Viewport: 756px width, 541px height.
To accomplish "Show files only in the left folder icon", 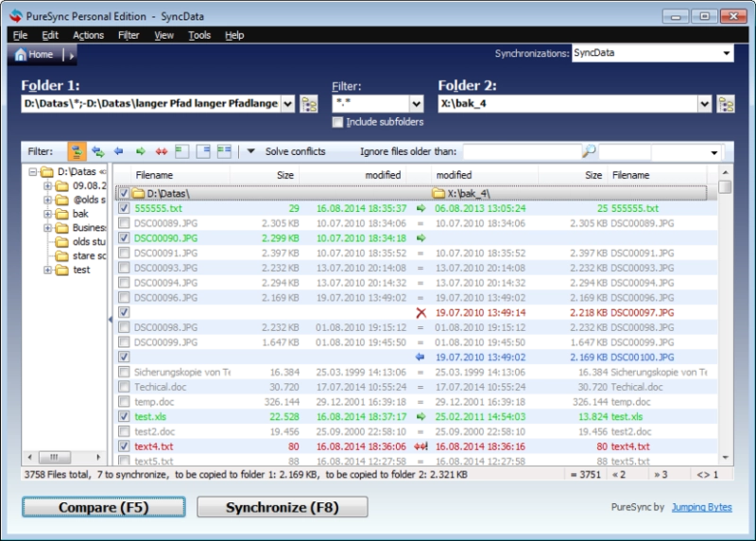I will (x=181, y=151).
